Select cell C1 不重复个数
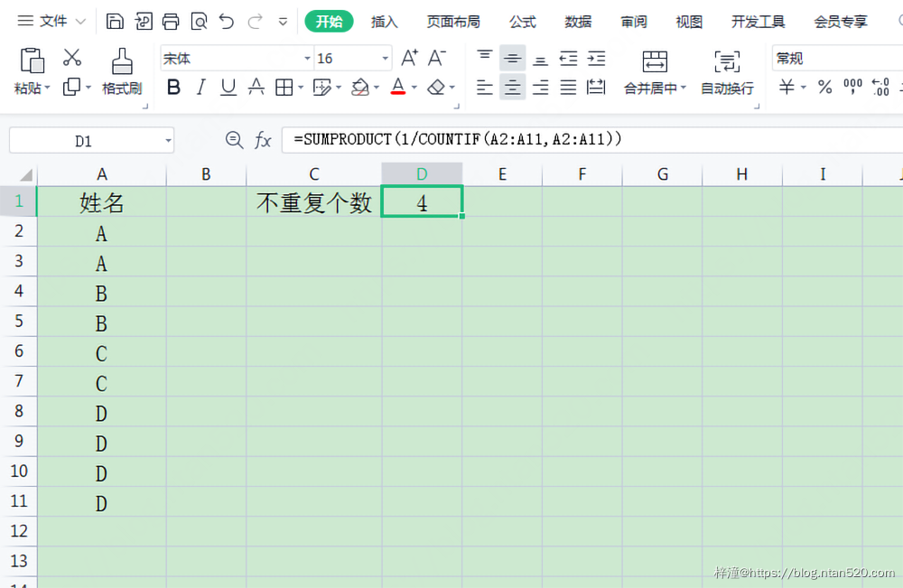This screenshot has width=903, height=588. click(x=314, y=202)
